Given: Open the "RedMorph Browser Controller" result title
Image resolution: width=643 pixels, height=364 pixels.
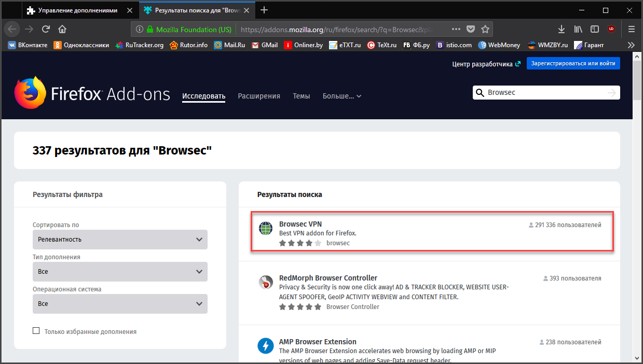Looking at the screenshot, I should pyautogui.click(x=328, y=278).
